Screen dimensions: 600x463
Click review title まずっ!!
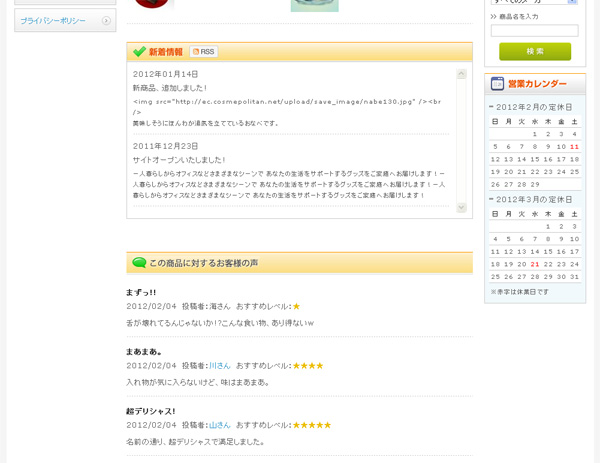pos(141,293)
